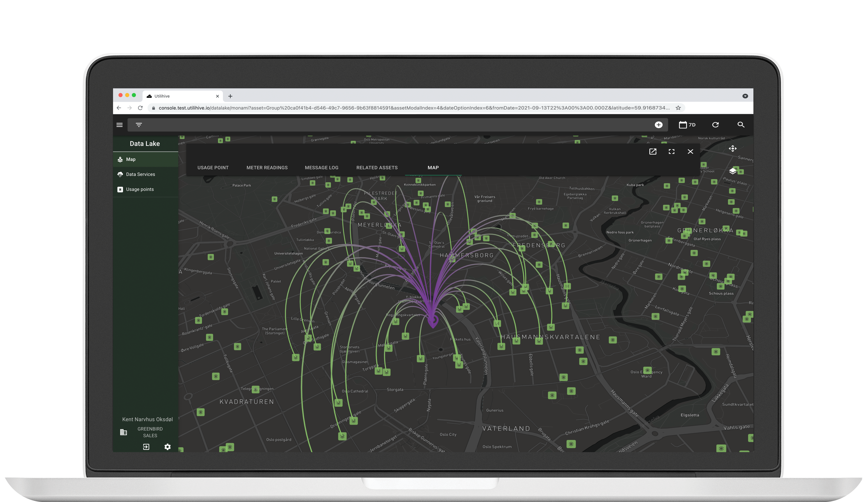Click the VATERLAND map label
Image resolution: width=868 pixels, height=502 pixels.
506,429
